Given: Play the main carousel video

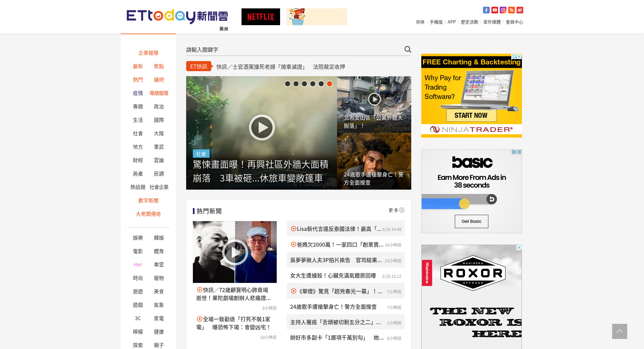Looking at the screenshot, I should point(262,128).
